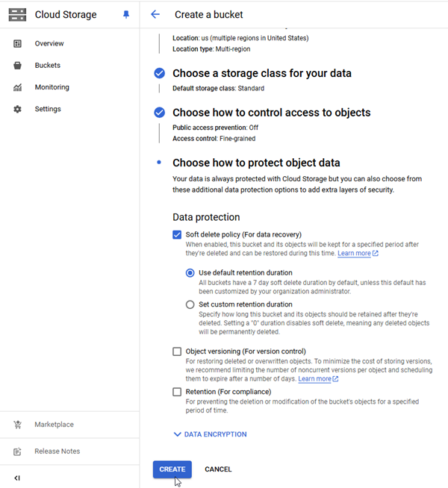
Task: Expand the storage class step heading
Action: pyautogui.click(x=262, y=73)
